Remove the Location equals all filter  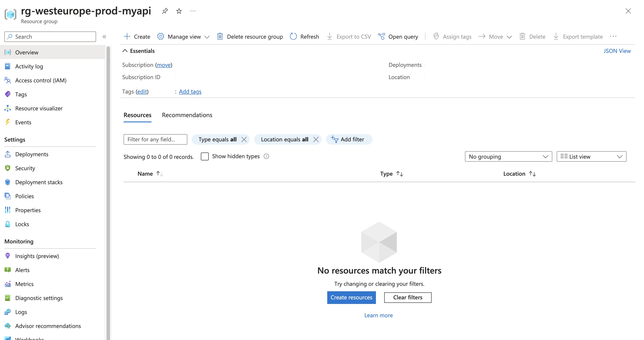tap(316, 139)
